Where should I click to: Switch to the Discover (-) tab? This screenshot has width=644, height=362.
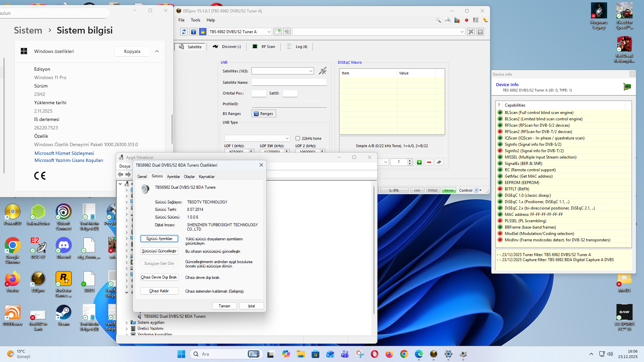pos(226,47)
